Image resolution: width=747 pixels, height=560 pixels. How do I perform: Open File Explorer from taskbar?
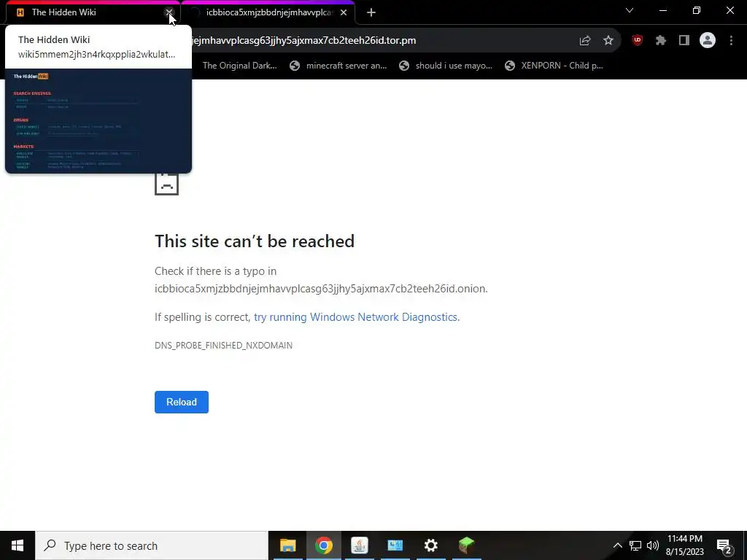click(x=287, y=545)
